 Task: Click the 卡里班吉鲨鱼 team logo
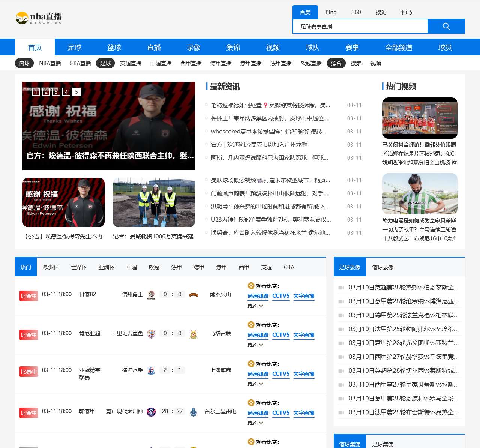coord(151,334)
